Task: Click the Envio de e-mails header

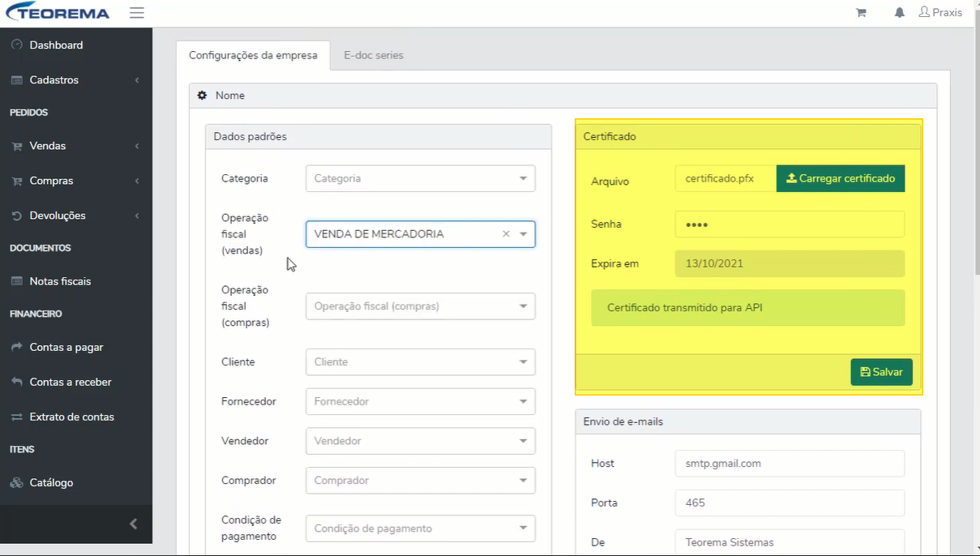Action: [x=748, y=421]
